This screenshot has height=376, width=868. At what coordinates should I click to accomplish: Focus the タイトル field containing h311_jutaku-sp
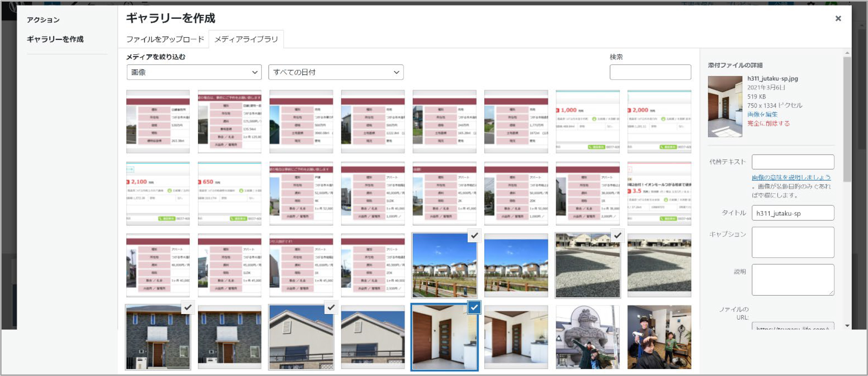pos(793,213)
